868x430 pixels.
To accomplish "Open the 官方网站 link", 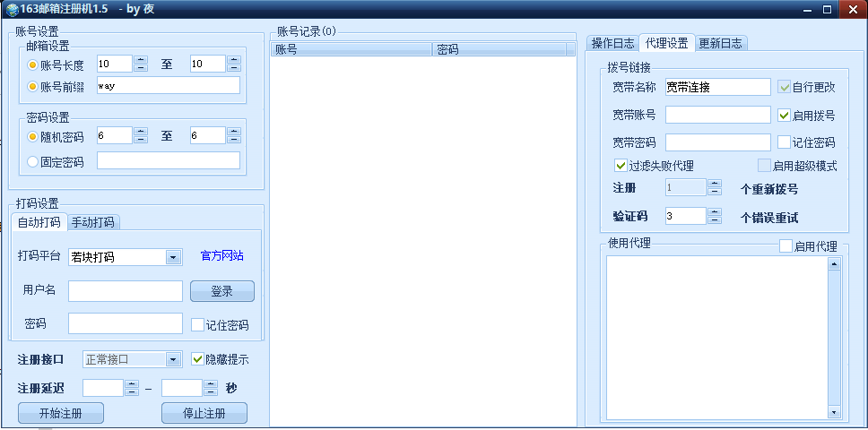I will (222, 256).
